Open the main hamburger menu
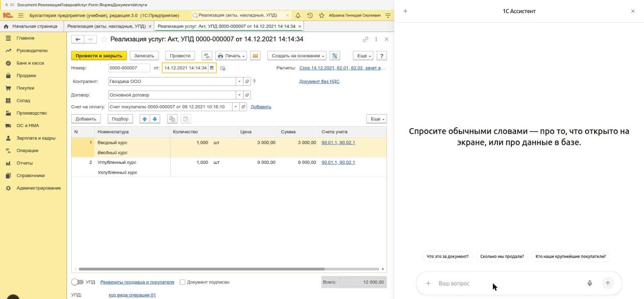 click(21, 15)
